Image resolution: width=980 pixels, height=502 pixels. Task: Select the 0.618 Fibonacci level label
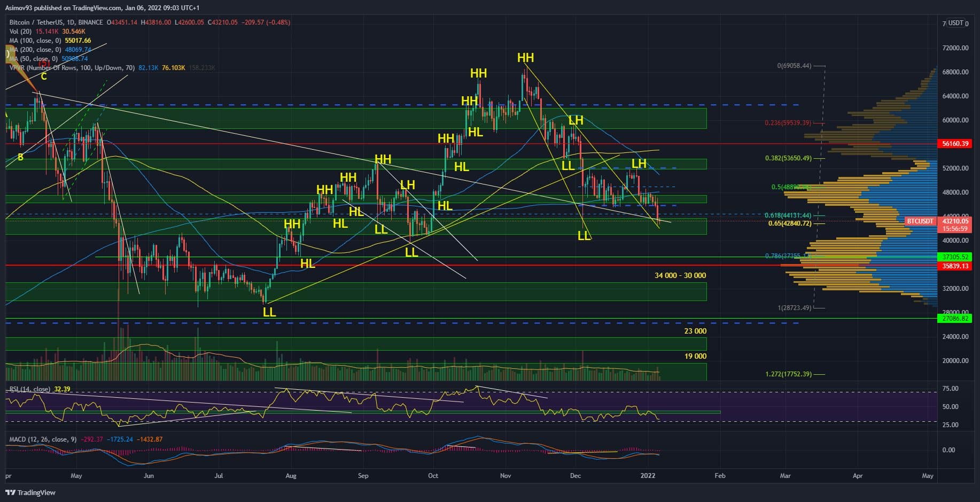pos(787,215)
